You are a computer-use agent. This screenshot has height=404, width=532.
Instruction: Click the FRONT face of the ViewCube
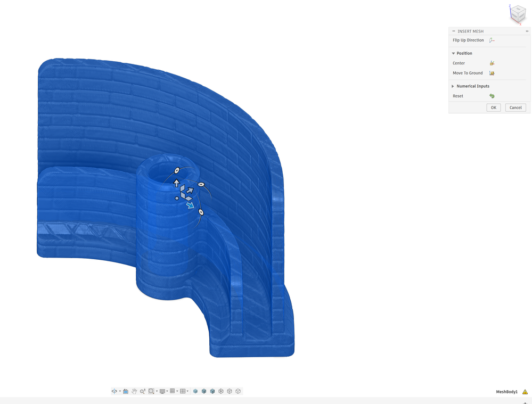(x=514, y=15)
